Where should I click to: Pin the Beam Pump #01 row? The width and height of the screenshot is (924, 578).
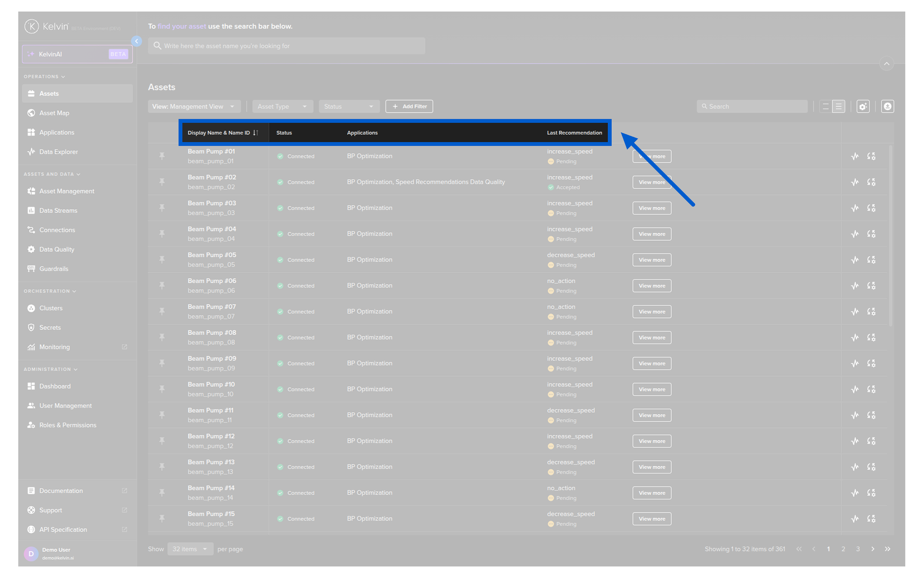point(162,156)
